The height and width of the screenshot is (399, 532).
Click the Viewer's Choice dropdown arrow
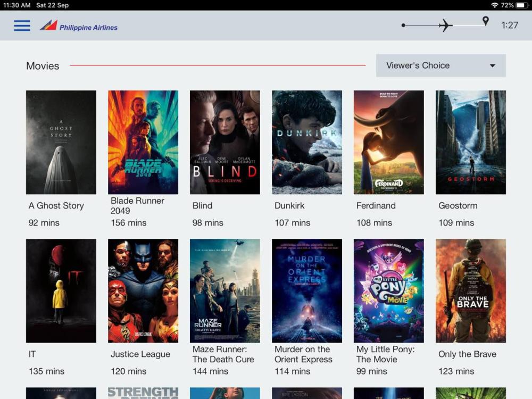pos(492,66)
